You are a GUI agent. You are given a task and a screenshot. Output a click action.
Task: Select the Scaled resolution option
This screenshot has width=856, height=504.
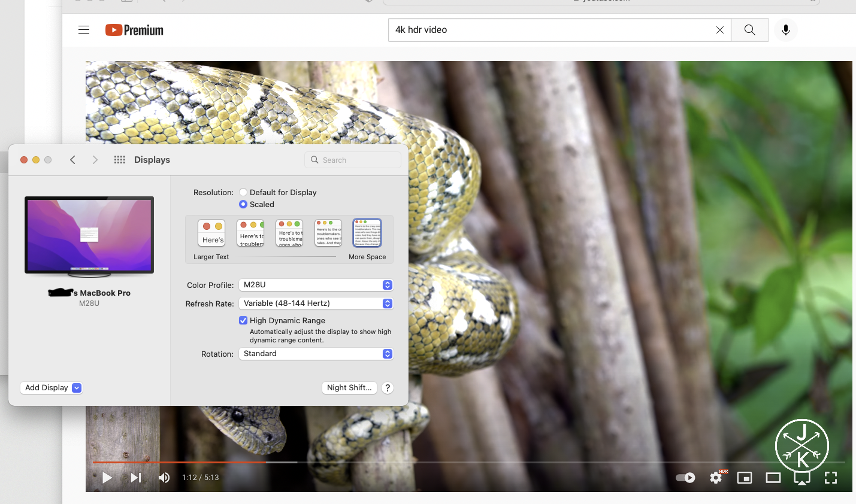coord(243,204)
